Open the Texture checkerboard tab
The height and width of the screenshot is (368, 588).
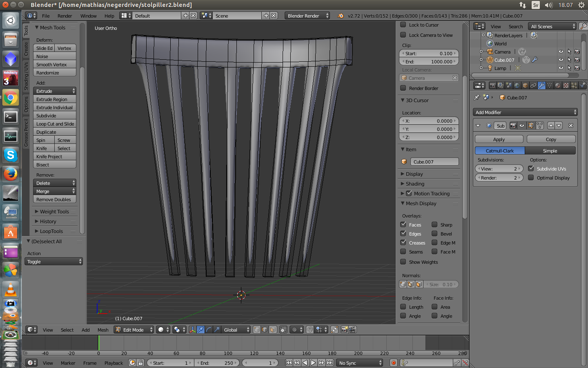566,85
